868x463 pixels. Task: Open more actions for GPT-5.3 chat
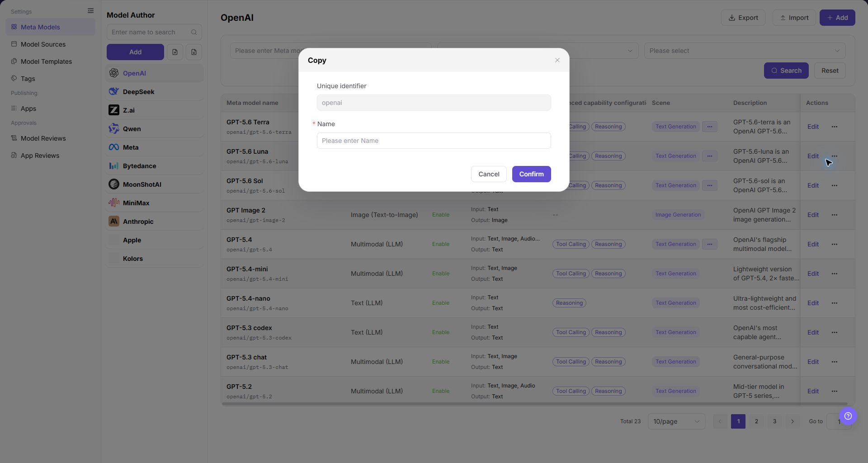tap(835, 362)
